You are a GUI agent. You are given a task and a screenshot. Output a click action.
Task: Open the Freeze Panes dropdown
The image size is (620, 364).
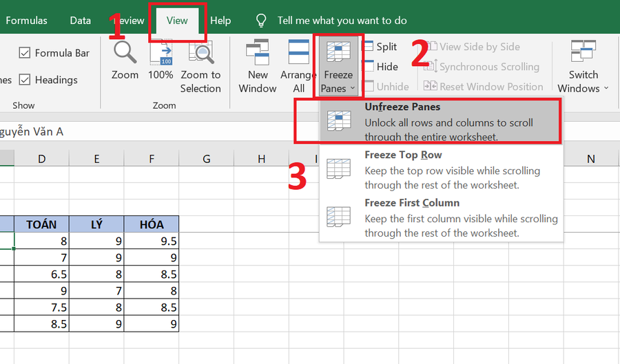click(x=338, y=66)
